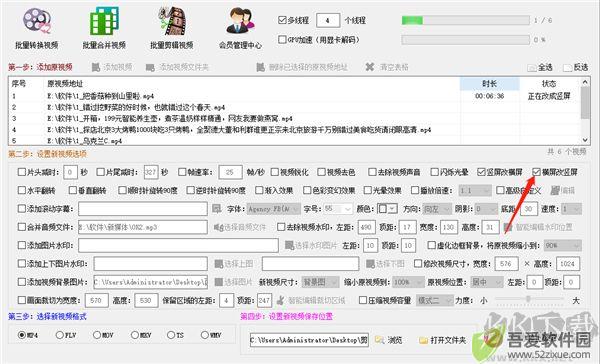Select WMV format radio button
The height and width of the screenshot is (364, 600).
(205, 335)
